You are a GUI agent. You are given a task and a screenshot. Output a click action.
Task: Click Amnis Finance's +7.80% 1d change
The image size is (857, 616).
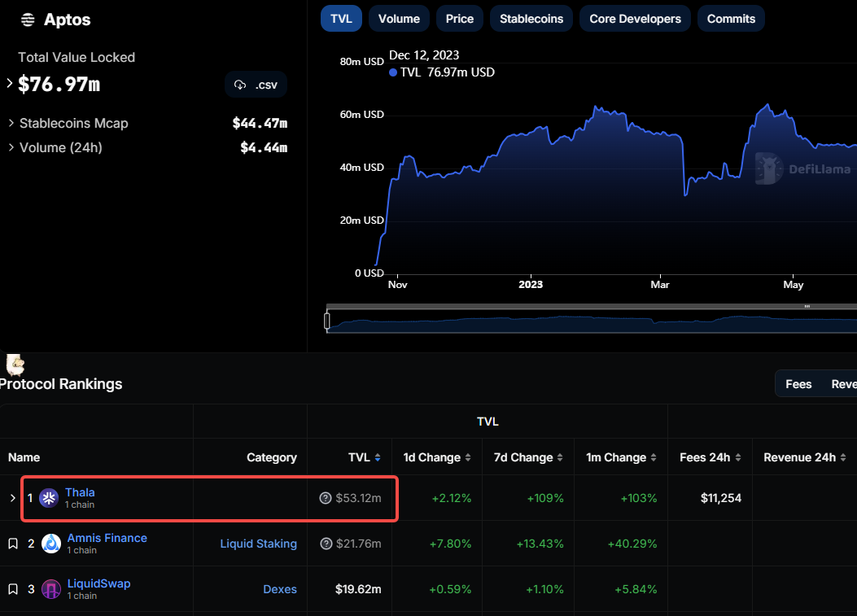point(450,544)
